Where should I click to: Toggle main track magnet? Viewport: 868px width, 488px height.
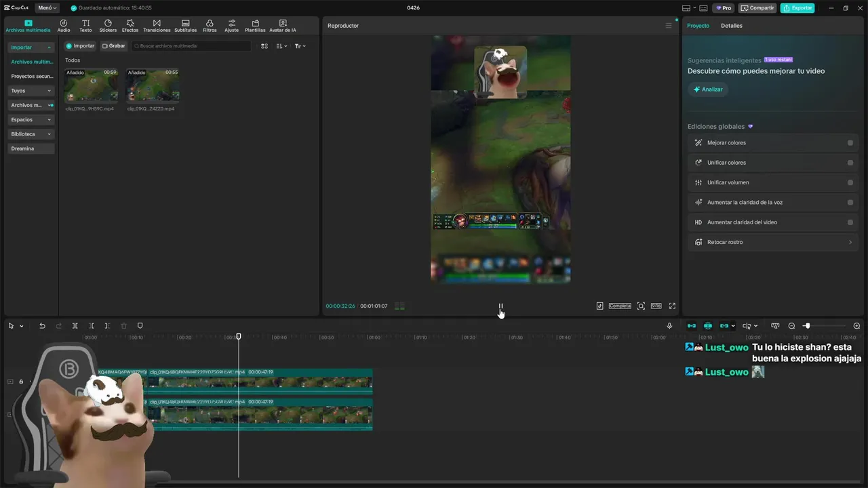[x=691, y=326]
